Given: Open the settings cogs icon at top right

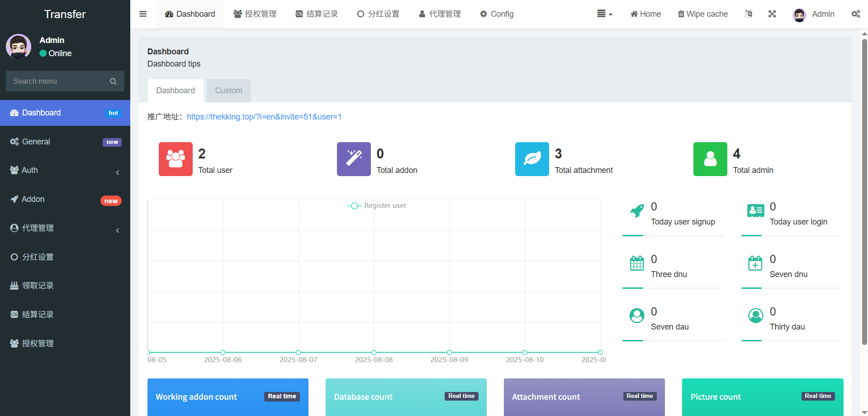Looking at the screenshot, I should [x=856, y=14].
